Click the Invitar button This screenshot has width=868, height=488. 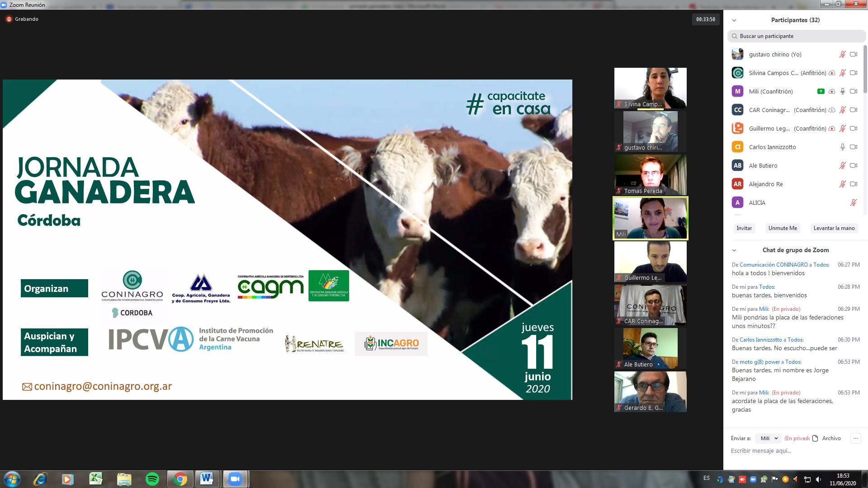click(744, 228)
